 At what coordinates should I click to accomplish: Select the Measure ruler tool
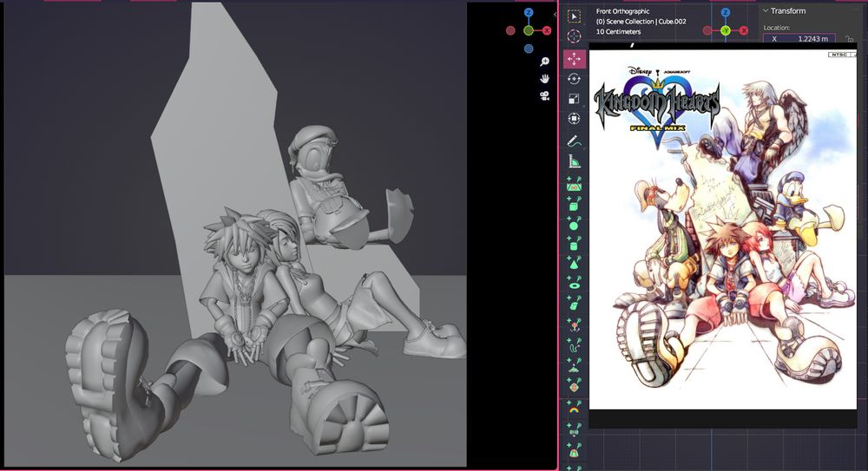coord(574,161)
